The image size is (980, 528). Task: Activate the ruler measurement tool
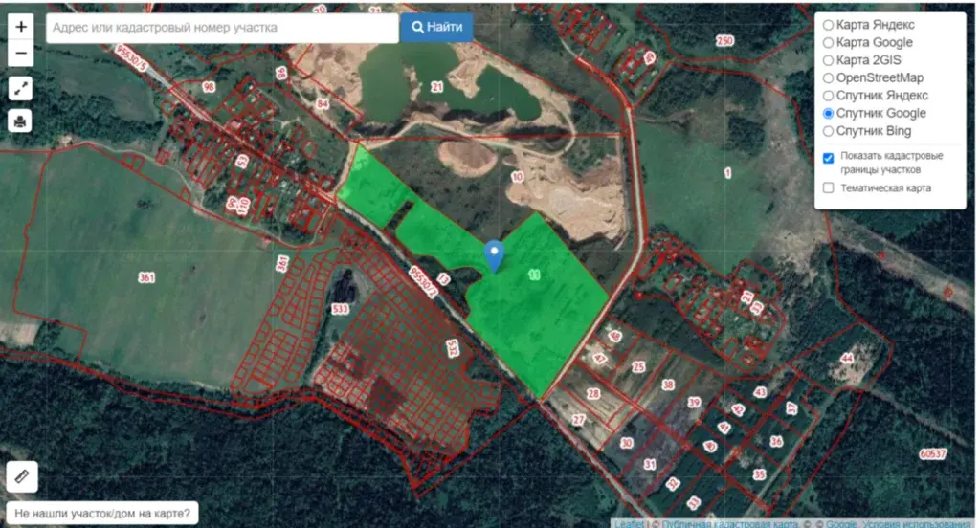click(22, 476)
